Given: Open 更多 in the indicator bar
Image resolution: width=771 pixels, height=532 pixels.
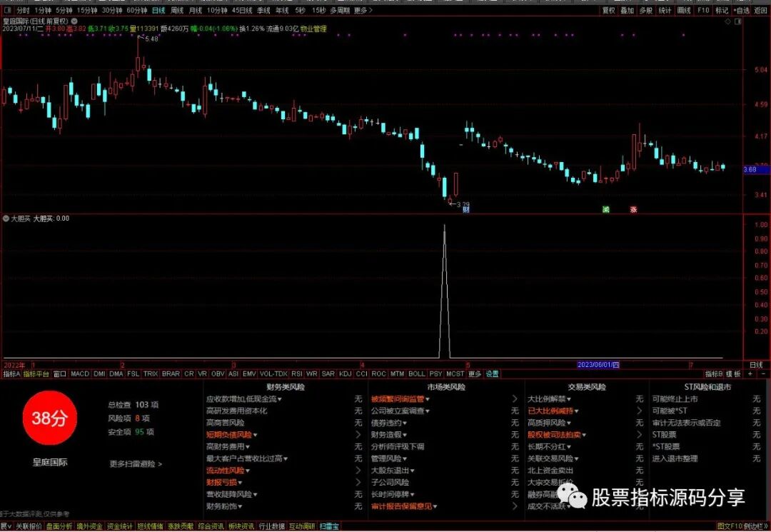Looking at the screenshot, I should click(475, 374).
